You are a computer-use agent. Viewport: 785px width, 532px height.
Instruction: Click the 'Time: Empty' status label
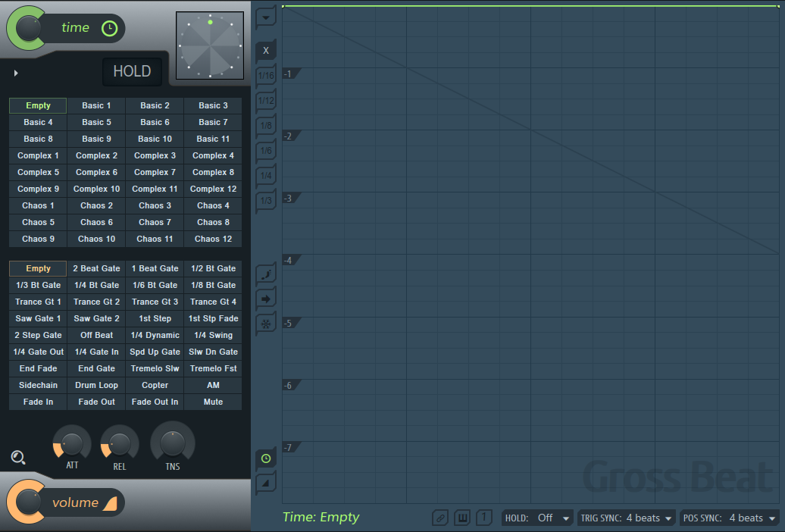tap(321, 517)
